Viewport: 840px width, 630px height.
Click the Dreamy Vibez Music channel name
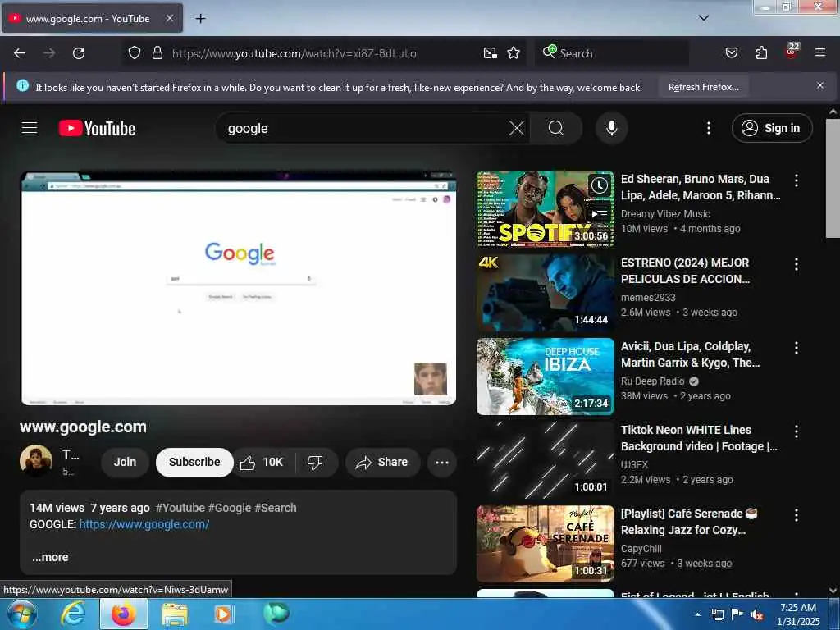[x=665, y=214]
